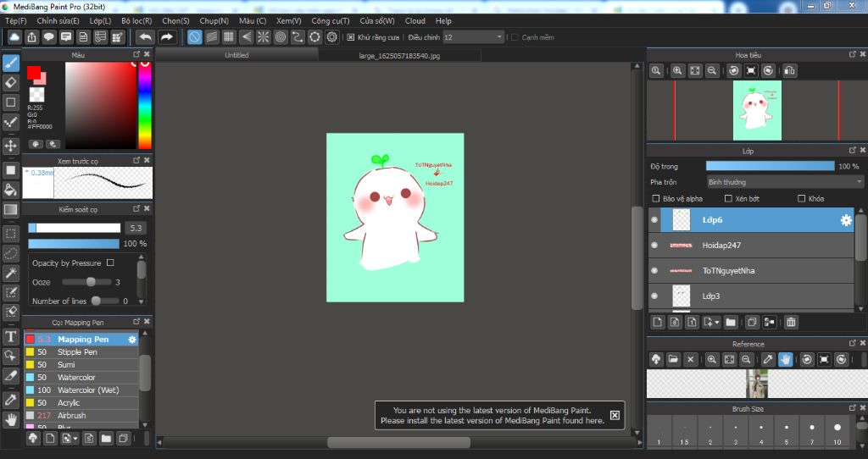The width and height of the screenshot is (868, 459).
Task: Enable the Xén bớt clipping checkbox
Action: [x=728, y=198]
